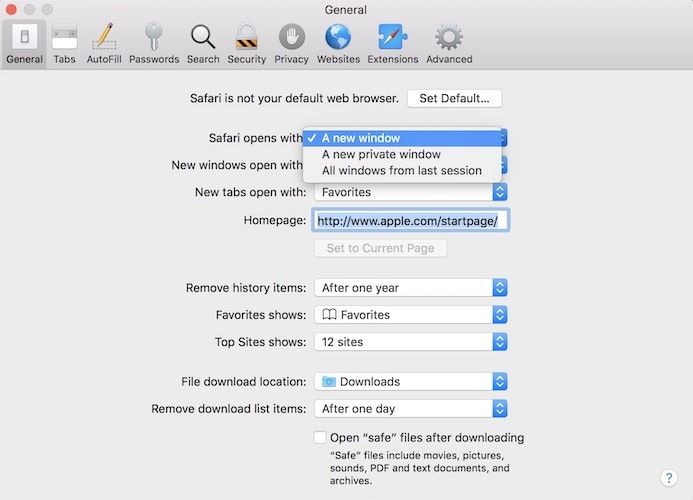Screen dimensions: 693x500
Task: Open the File download location dropdown
Action: [x=410, y=382]
